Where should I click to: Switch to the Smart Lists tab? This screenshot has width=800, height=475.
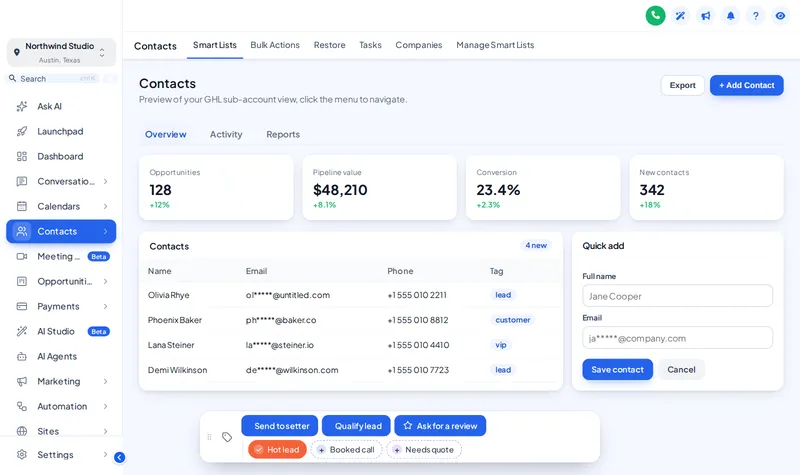(215, 45)
